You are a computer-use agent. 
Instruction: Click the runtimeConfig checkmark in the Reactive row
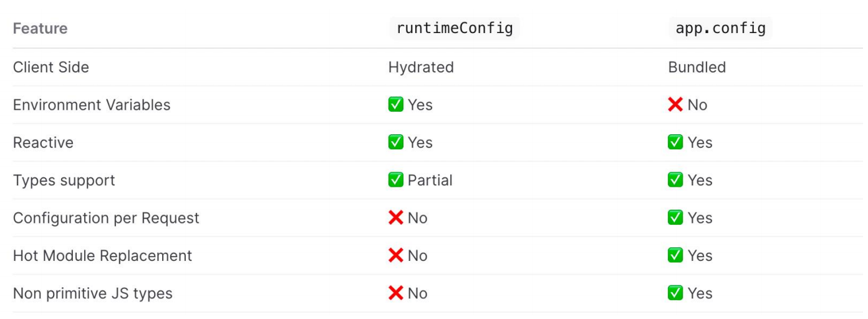point(395,142)
